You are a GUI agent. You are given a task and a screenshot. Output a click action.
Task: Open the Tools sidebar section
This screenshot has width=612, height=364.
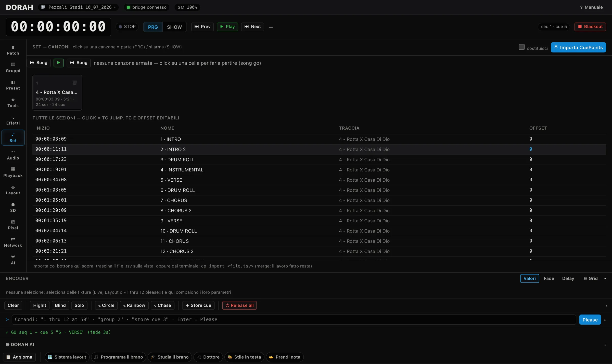[x=13, y=103]
